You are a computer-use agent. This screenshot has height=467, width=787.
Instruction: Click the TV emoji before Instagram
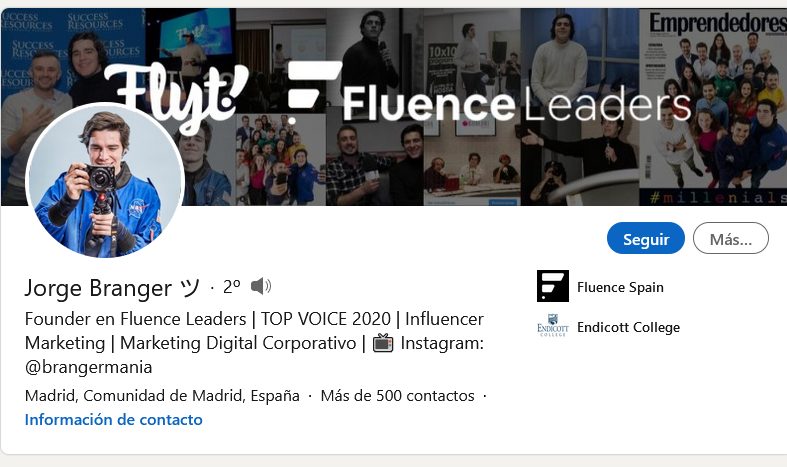click(x=383, y=343)
